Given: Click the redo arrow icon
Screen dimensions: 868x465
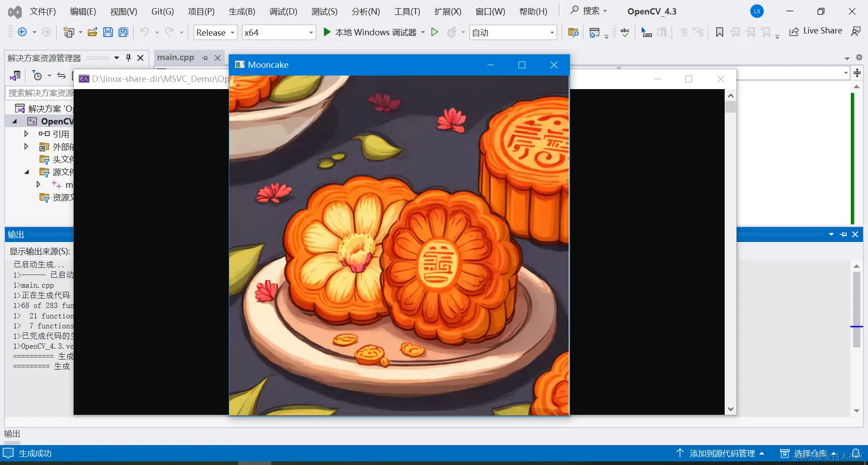Looking at the screenshot, I should click(169, 32).
